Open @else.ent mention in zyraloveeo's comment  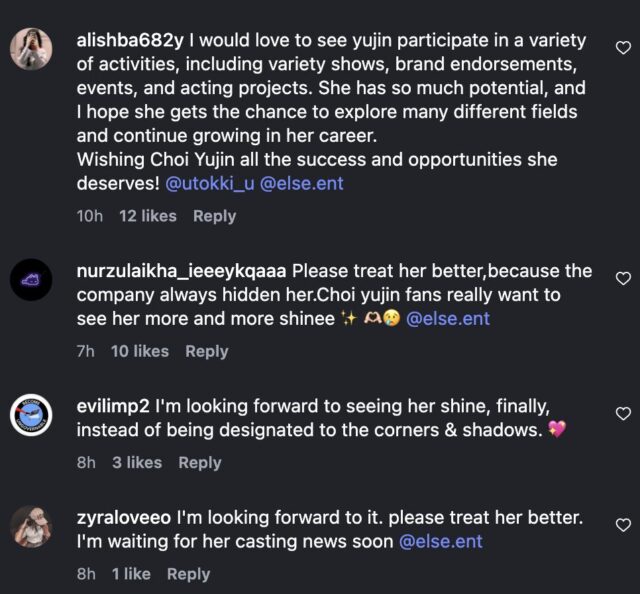pos(440,542)
